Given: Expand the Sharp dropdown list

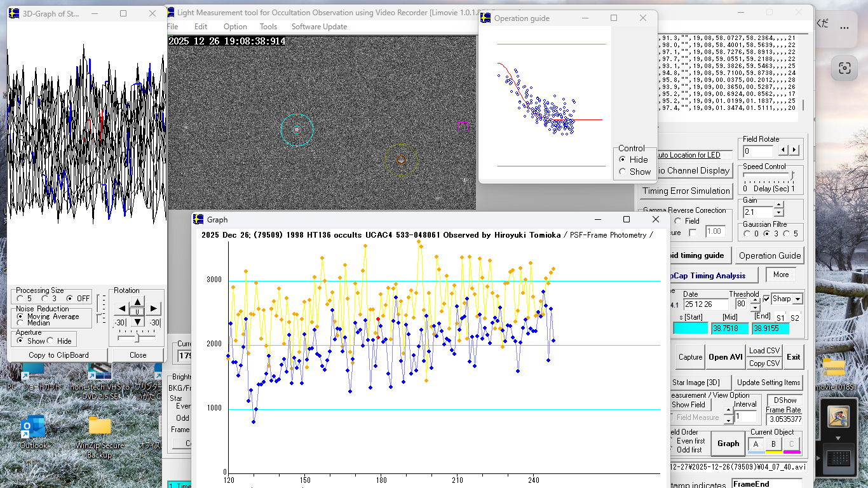Looking at the screenshot, I should point(797,299).
